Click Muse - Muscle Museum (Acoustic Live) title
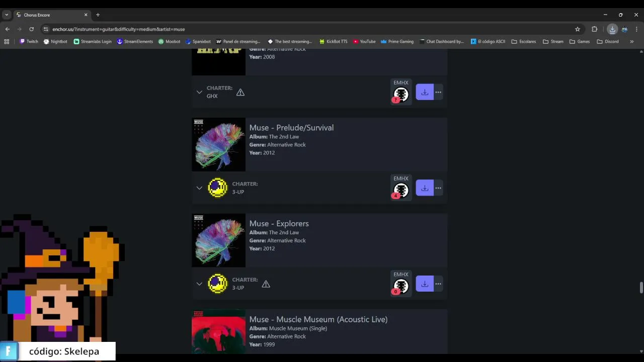The height and width of the screenshot is (362, 644). [x=318, y=319]
